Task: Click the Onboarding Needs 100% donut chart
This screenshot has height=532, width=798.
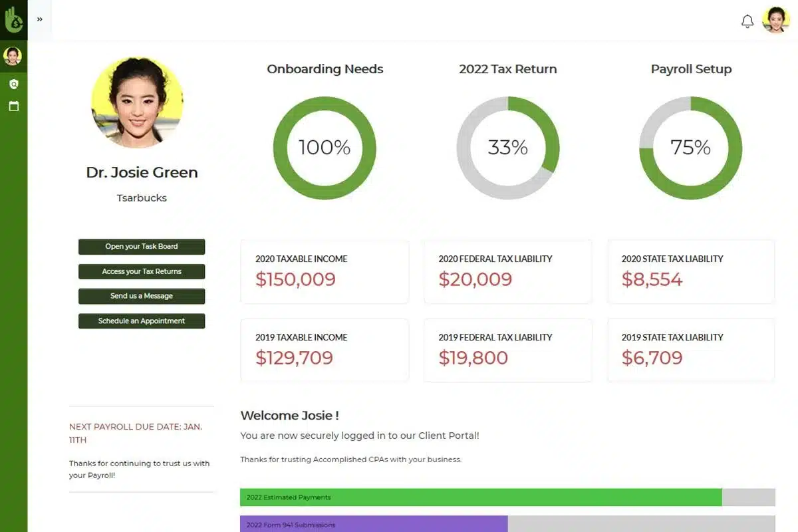Action: coord(325,148)
